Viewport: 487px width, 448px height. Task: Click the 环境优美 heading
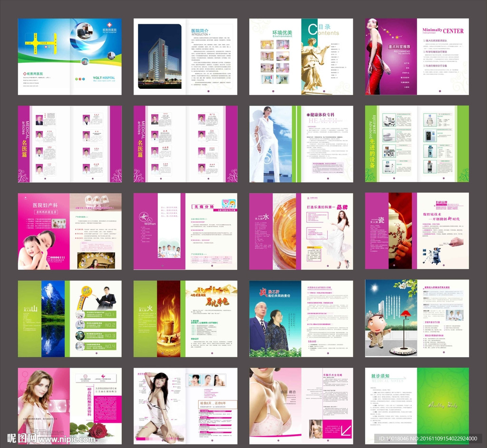(282, 33)
